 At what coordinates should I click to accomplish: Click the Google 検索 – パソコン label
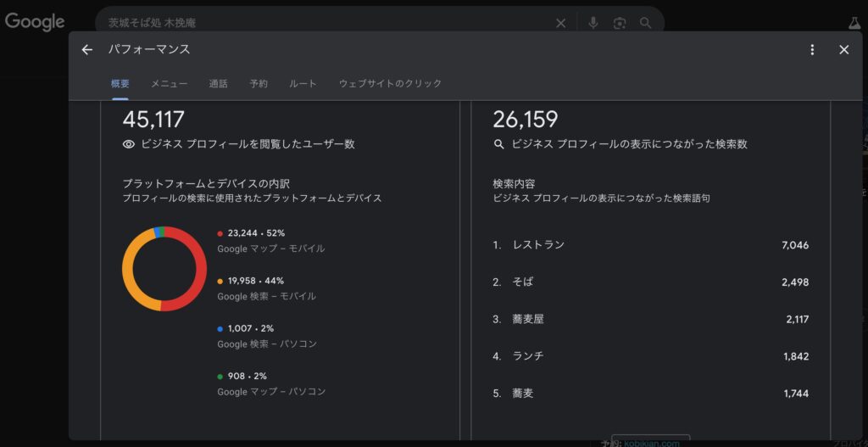267,344
